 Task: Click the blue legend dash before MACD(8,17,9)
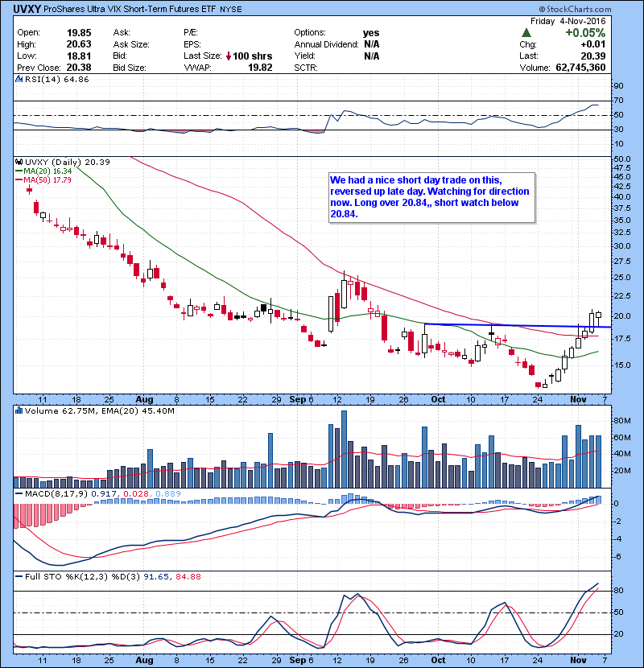pos(19,494)
